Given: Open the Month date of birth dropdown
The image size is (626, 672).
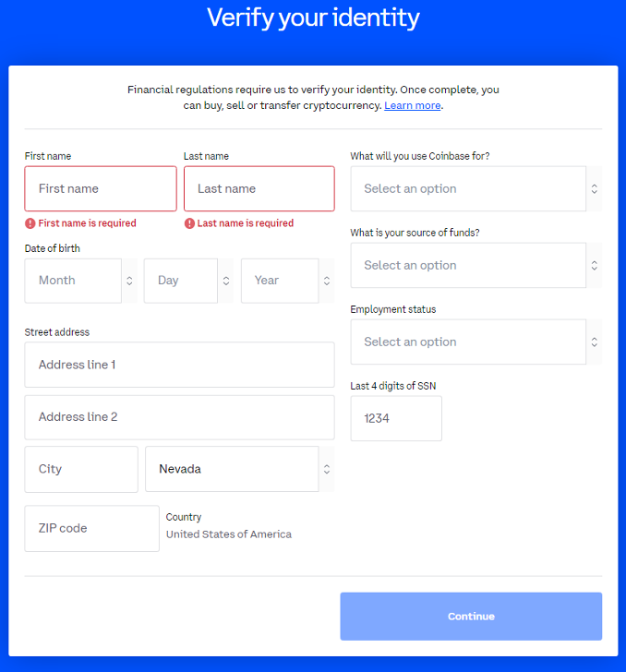Looking at the screenshot, I should click(74, 281).
